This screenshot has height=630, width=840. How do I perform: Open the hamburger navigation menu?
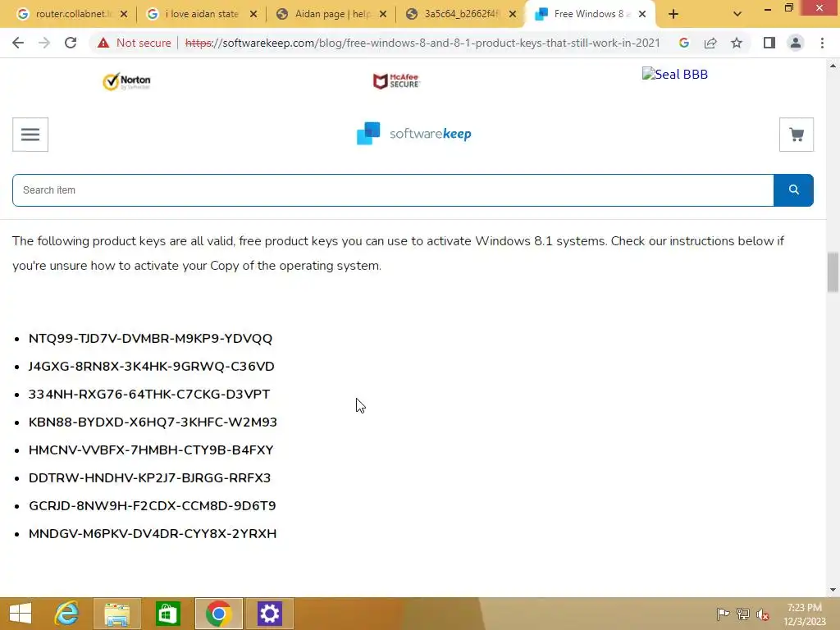pos(30,135)
